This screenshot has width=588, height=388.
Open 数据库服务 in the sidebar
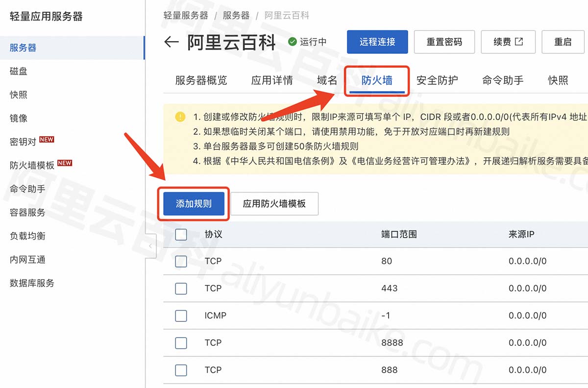(32, 283)
